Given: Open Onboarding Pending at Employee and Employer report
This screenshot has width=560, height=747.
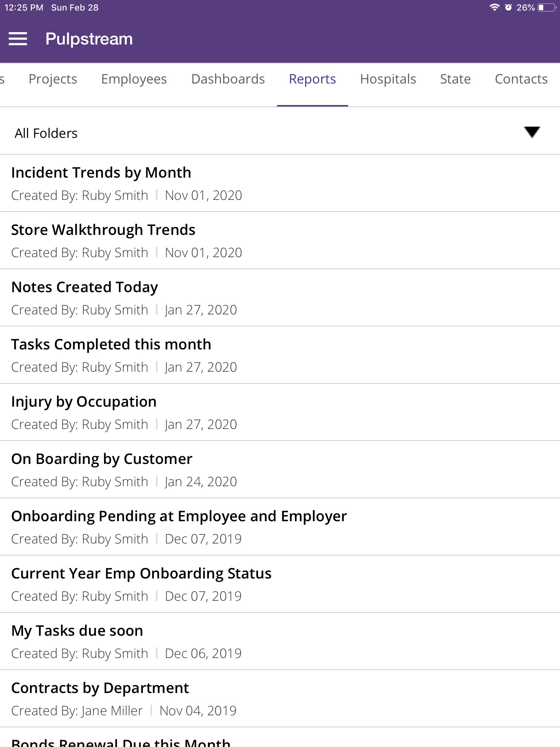Looking at the screenshot, I should click(280, 527).
